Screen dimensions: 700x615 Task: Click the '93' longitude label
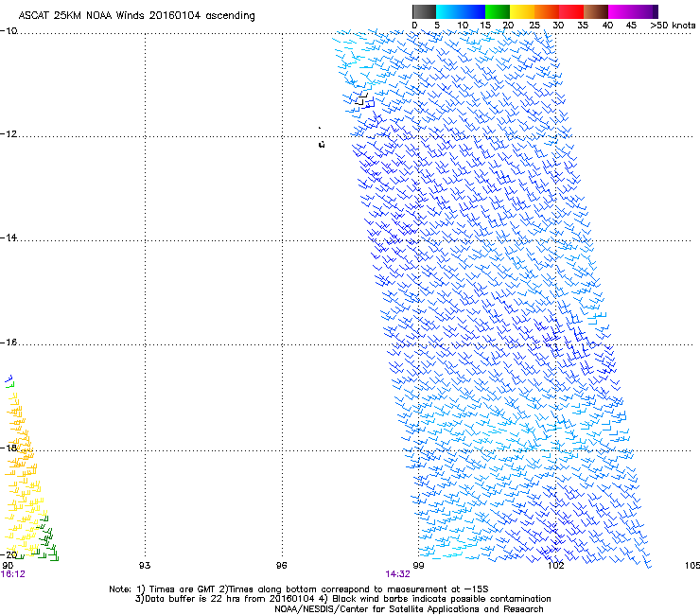coord(145,566)
